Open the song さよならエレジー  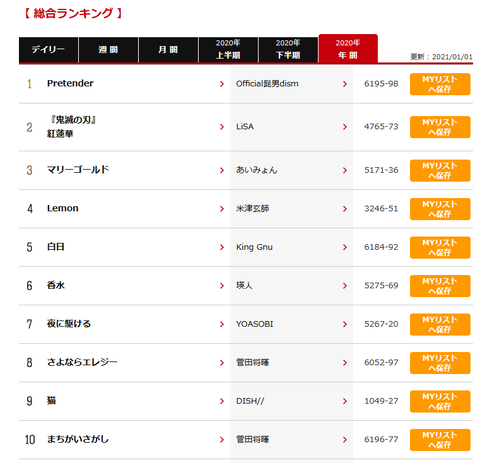82,362
